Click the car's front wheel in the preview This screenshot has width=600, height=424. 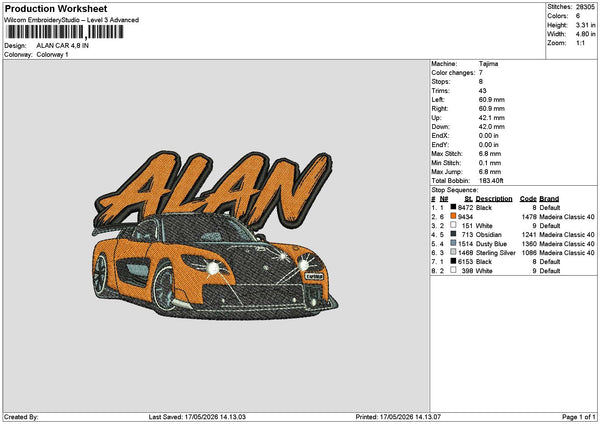pyautogui.click(x=165, y=288)
